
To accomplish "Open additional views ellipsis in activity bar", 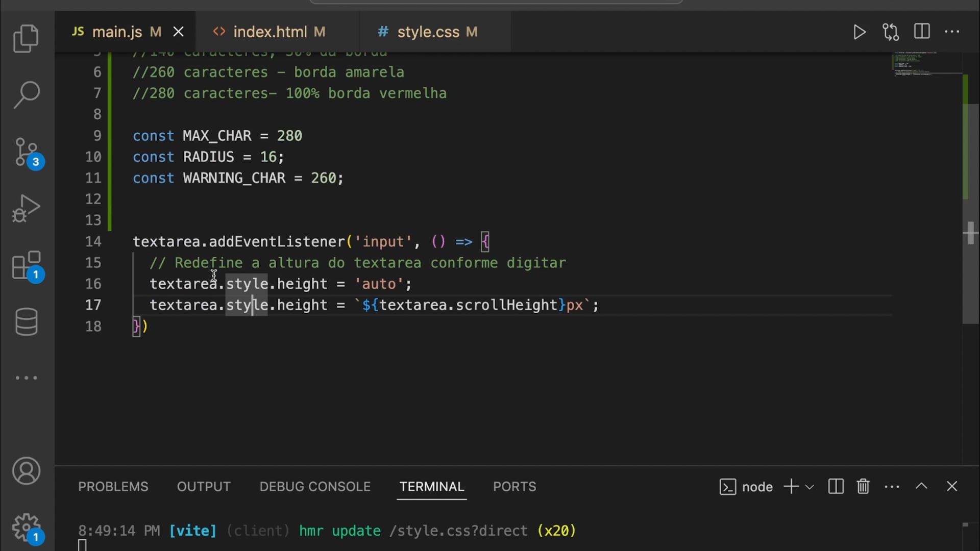I will click(26, 378).
